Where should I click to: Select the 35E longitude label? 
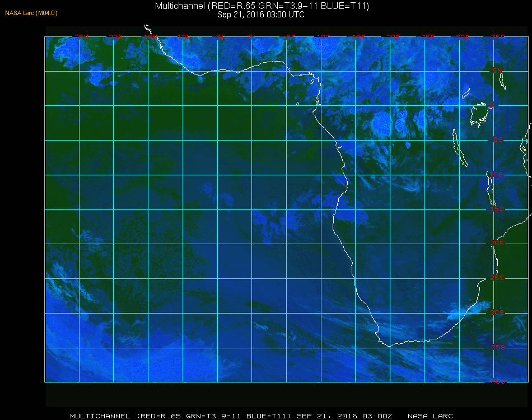[498, 37]
